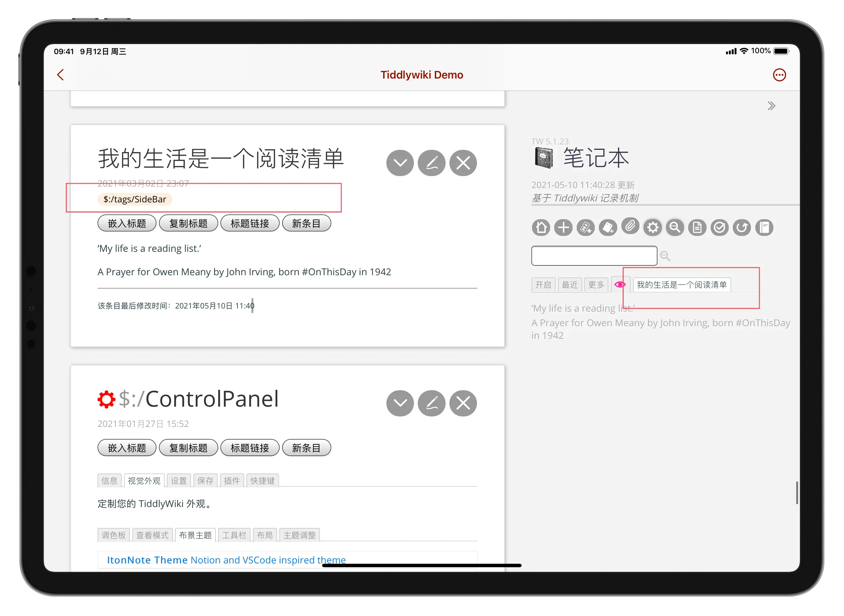Switch to the 最近 sidebar tab
844x616 pixels.
pyautogui.click(x=570, y=285)
